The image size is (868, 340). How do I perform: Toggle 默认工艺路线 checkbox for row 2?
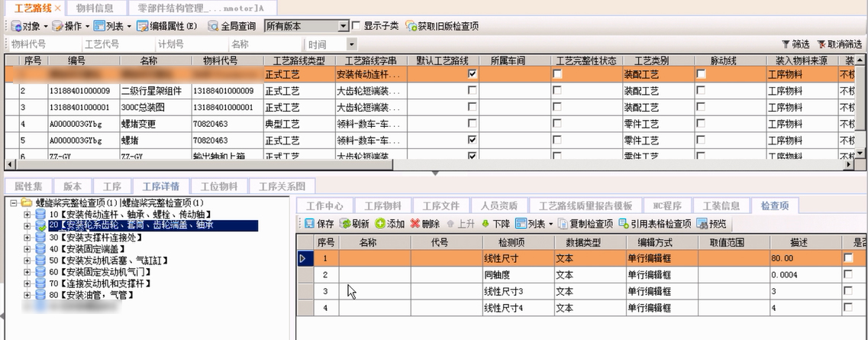pyautogui.click(x=473, y=91)
